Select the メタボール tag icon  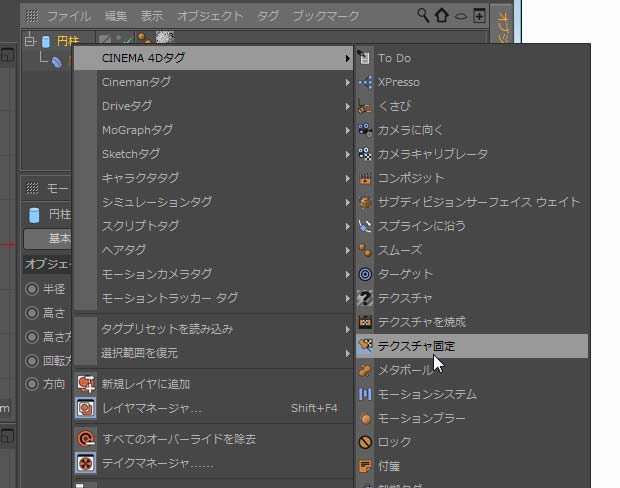click(x=365, y=370)
